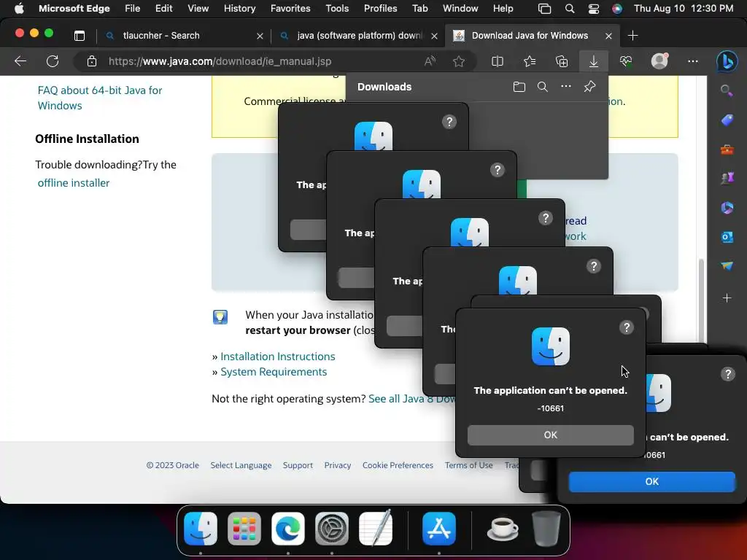Open Privacy footer link
This screenshot has height=560, width=747.
pyautogui.click(x=337, y=465)
